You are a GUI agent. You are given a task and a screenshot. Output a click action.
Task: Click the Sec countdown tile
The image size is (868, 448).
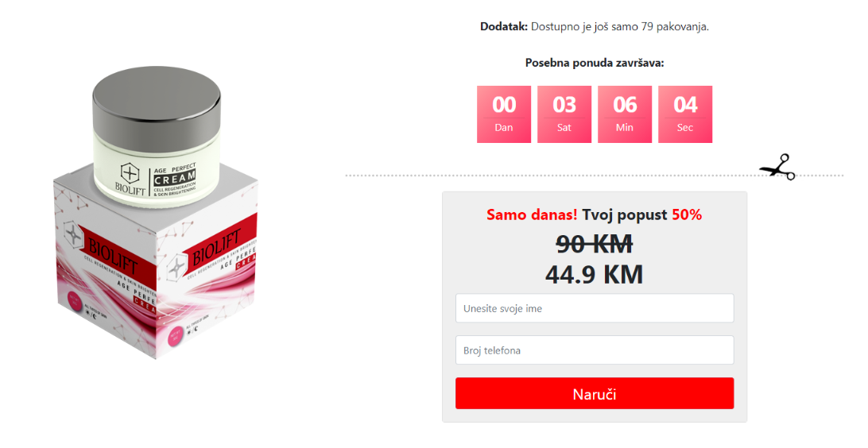(684, 114)
